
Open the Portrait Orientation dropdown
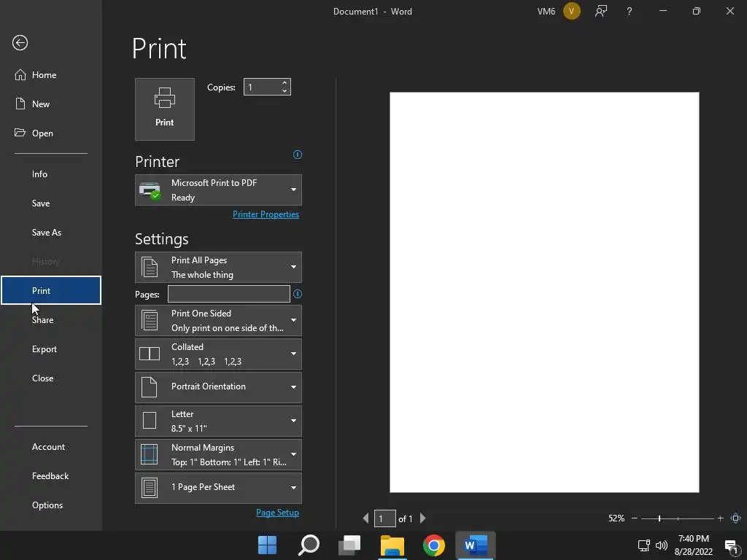coord(218,387)
